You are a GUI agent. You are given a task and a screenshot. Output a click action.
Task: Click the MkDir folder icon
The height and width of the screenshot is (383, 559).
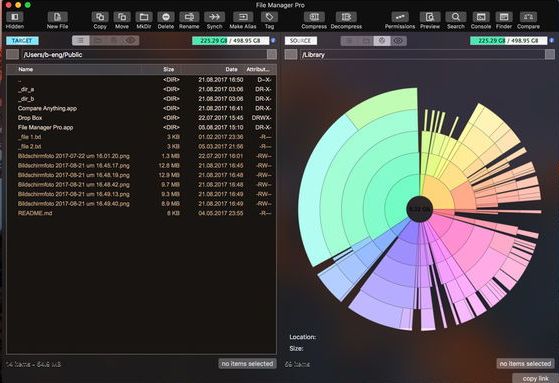coord(144,17)
